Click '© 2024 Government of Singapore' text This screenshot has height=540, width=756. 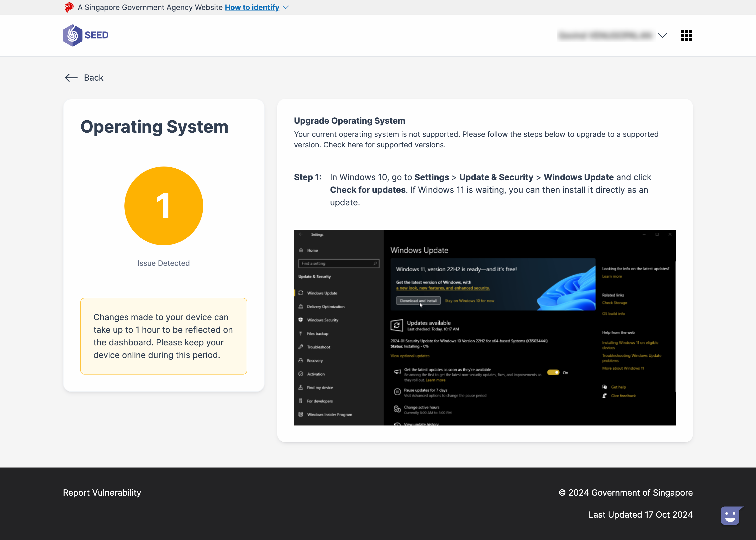coord(625,492)
